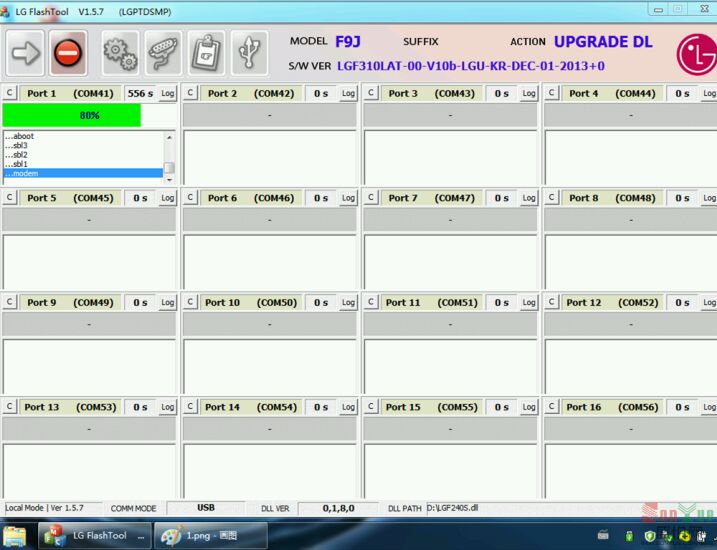This screenshot has width=717, height=550.
Task: Click the Port 2 status bar
Action: [x=270, y=115]
